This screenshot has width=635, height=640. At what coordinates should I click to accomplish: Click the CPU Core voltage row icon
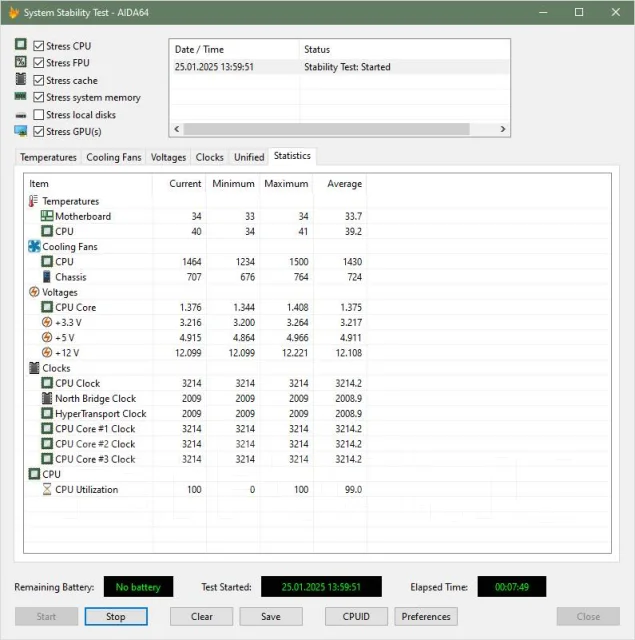pos(47,307)
